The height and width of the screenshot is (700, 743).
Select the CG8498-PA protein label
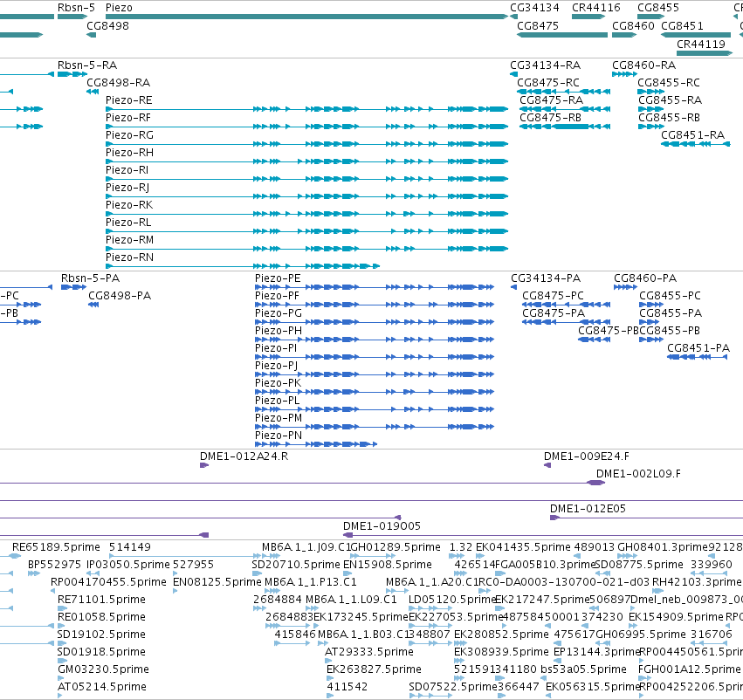point(120,296)
